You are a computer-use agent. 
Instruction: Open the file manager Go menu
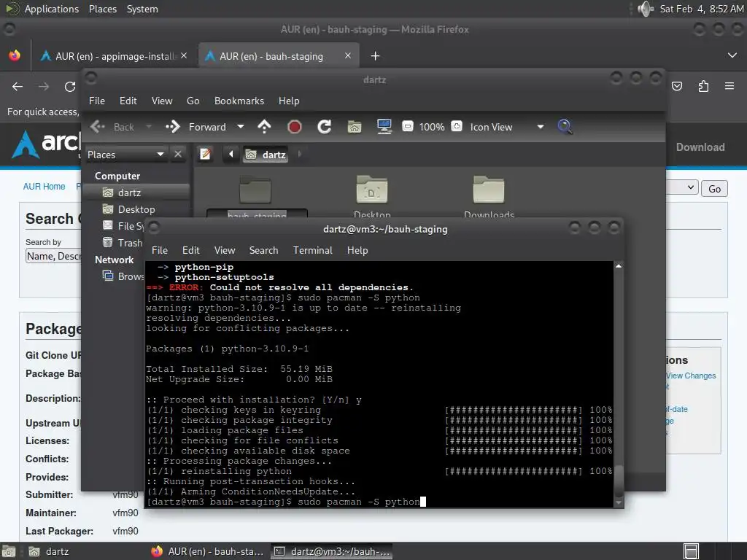point(193,101)
